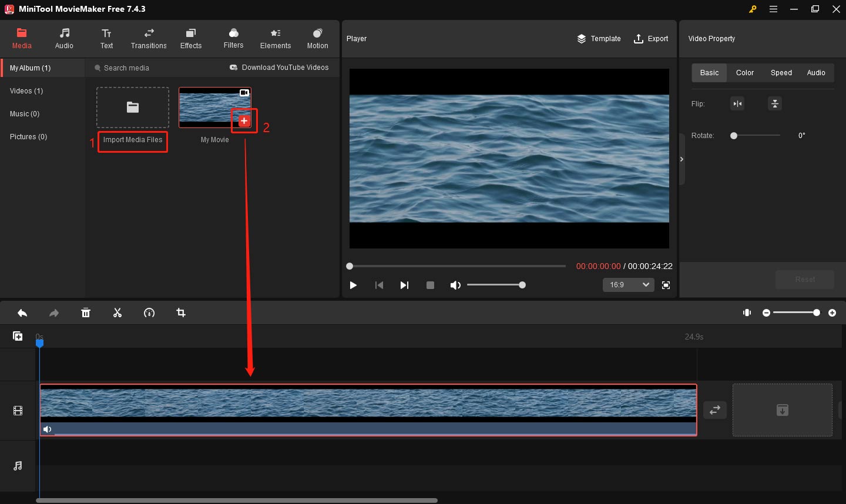846x504 pixels.
Task: Open the hamburger menu in title bar
Action: (773, 9)
